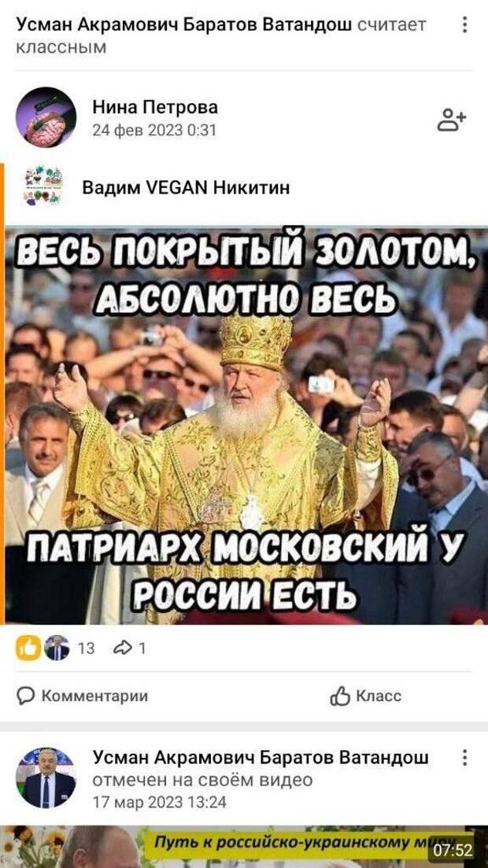
Task: Open the three-dot menu of top post
Action: (x=464, y=24)
